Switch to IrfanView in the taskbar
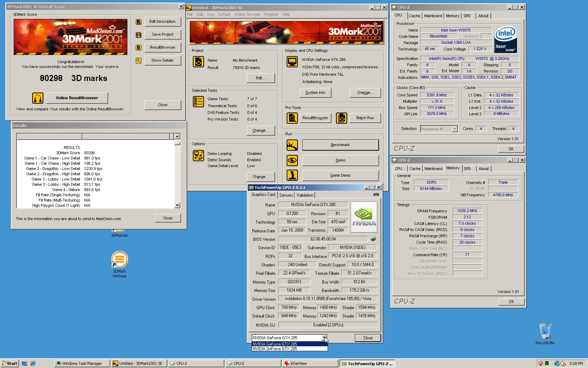This screenshot has height=368, width=588. point(310,363)
